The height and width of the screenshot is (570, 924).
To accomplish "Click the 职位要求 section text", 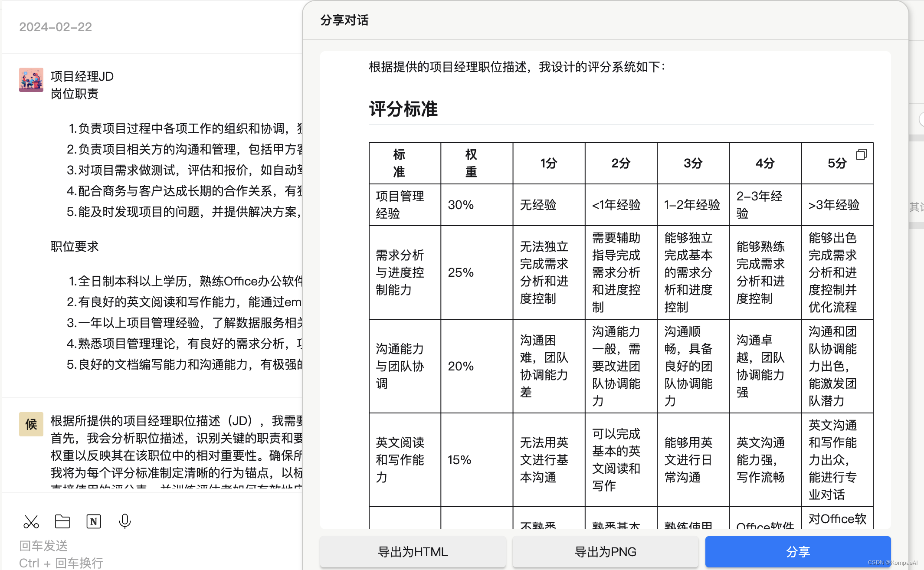I will (x=75, y=246).
